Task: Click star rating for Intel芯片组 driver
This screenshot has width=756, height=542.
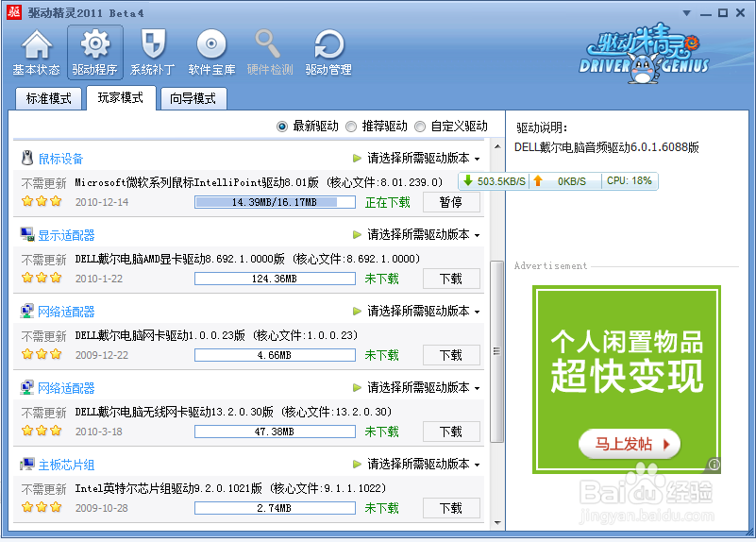Action: tap(42, 507)
